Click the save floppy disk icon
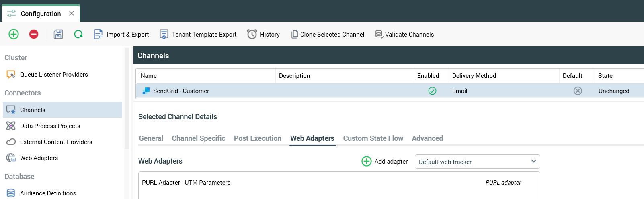 (58, 34)
